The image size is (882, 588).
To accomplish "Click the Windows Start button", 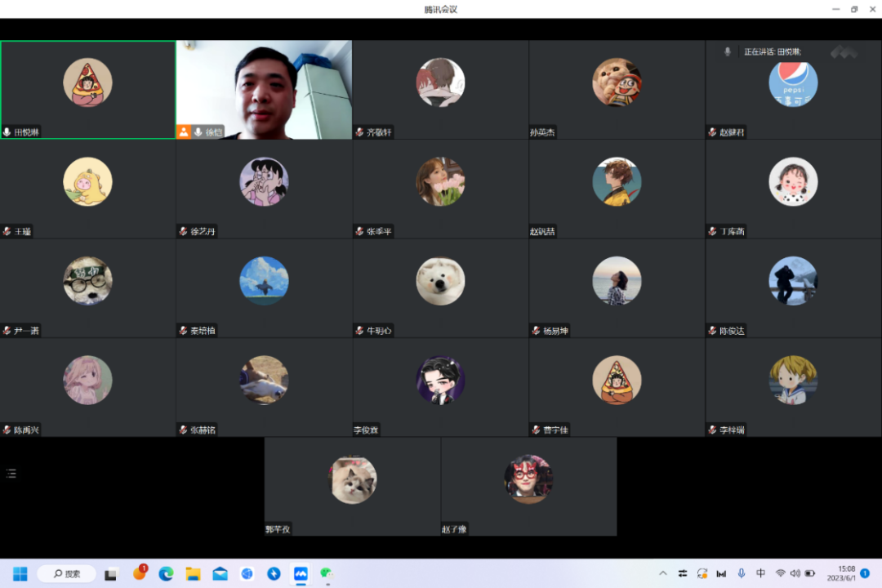I will point(20,573).
